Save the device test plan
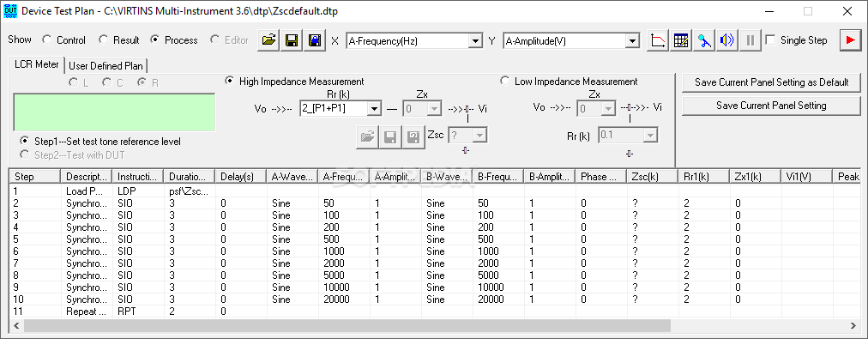 coord(292,40)
